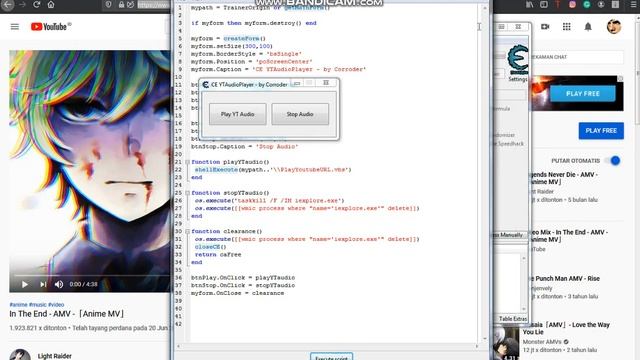Viewport: 640px width, 360px height.
Task: Open the YouTube apps grid icon
Action: [x=567, y=27]
